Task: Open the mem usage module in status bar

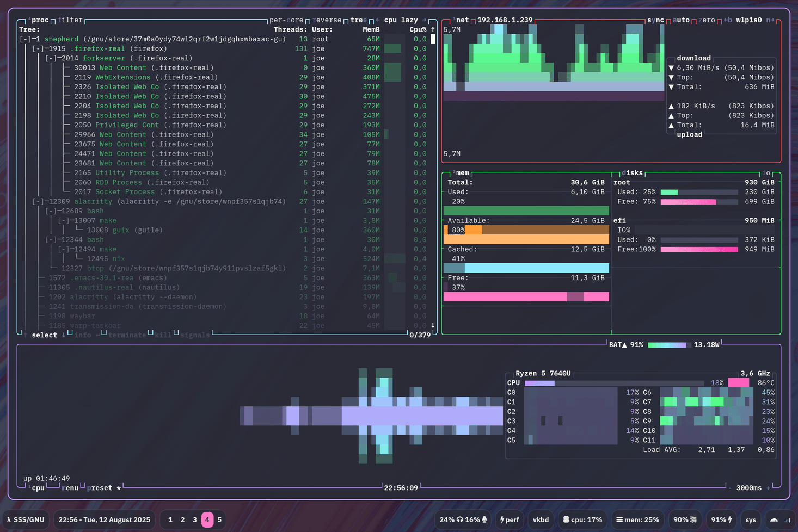Action: [x=637, y=519]
